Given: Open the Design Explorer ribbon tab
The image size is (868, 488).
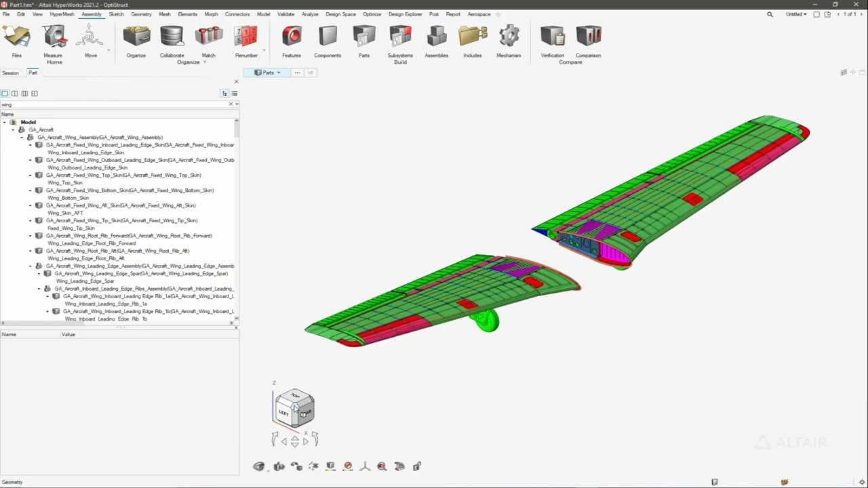Looking at the screenshot, I should coord(406,14).
